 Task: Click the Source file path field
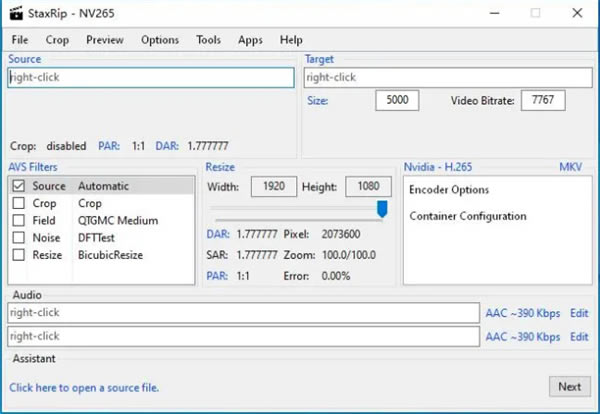tap(151, 77)
